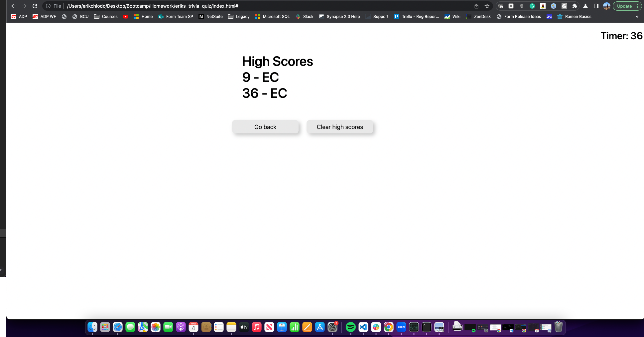Launch Visual Studio Code from the dock

[363, 327]
